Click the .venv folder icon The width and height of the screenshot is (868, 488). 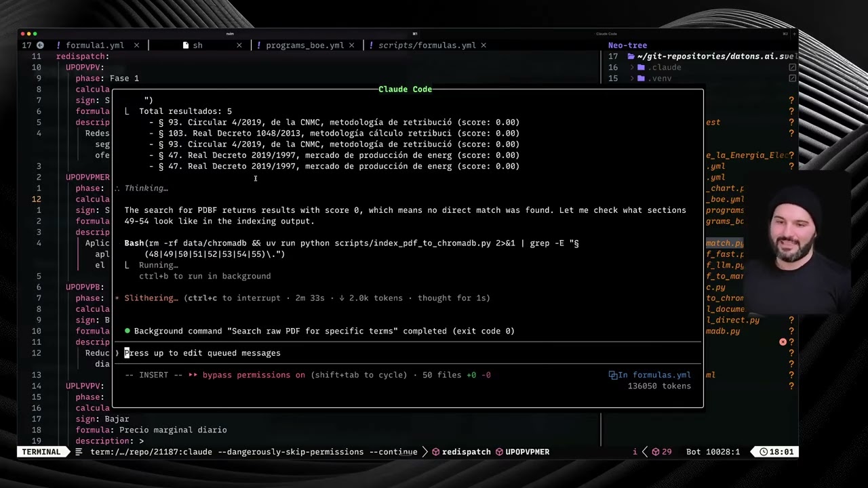(642, 79)
